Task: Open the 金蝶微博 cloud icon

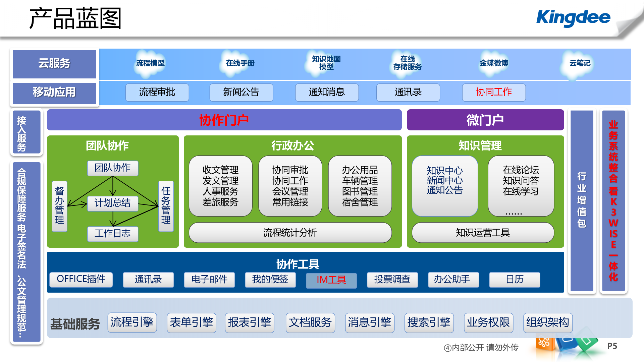Action: [494, 64]
